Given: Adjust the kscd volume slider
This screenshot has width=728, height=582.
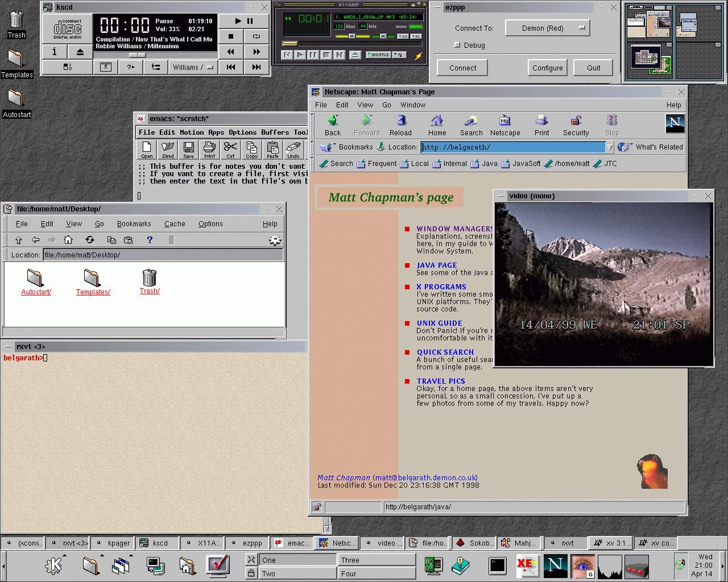Looking at the screenshot, I should (137, 55).
